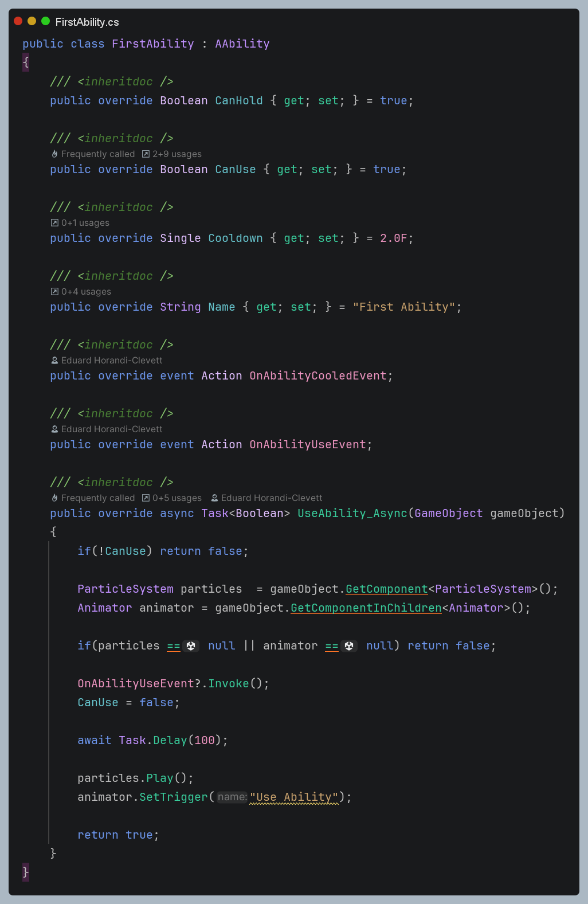Click the Unity icon after "animator =="
This screenshot has height=904, width=588.
349,646
